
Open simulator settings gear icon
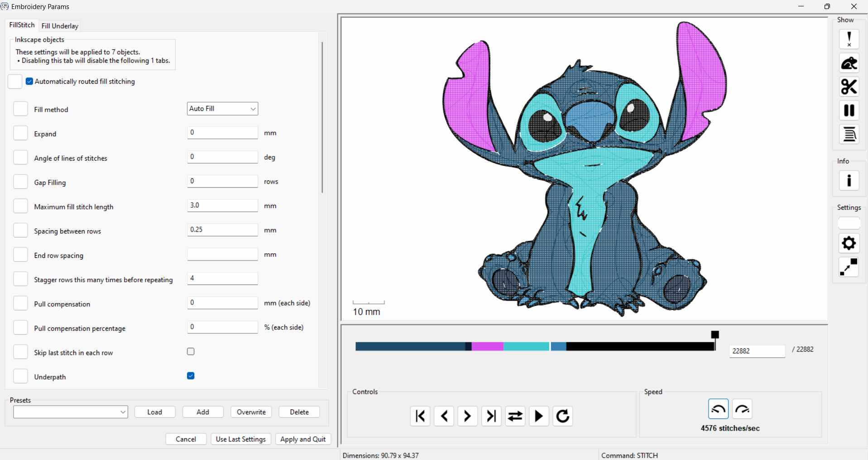tap(849, 243)
